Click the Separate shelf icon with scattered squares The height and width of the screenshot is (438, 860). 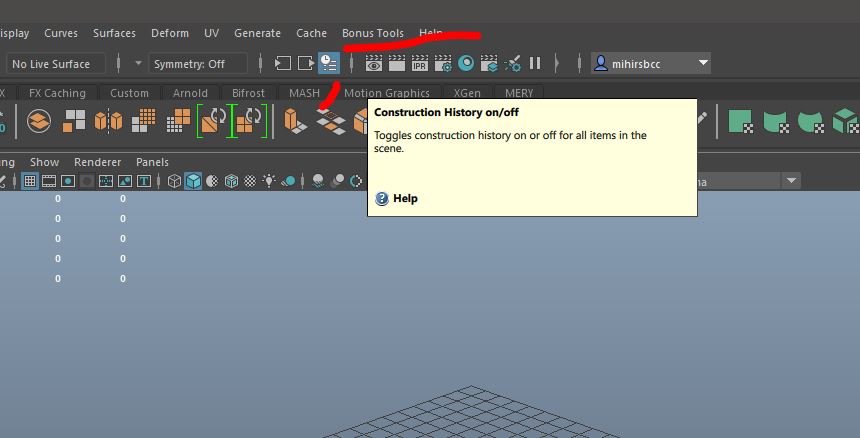coord(73,121)
